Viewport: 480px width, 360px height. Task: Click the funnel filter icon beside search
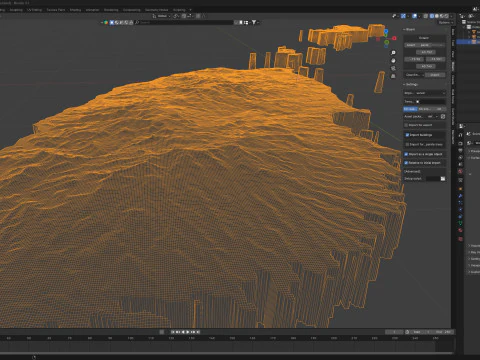pos(254,22)
